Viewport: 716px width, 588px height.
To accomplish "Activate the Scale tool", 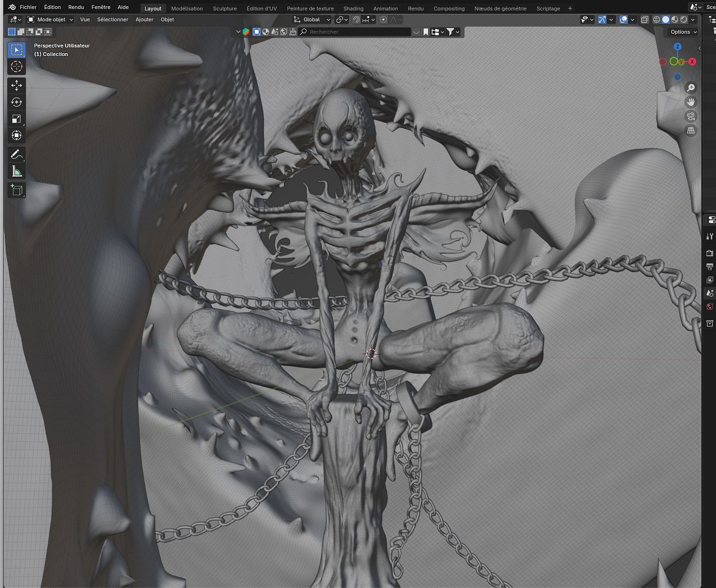I will [16, 119].
